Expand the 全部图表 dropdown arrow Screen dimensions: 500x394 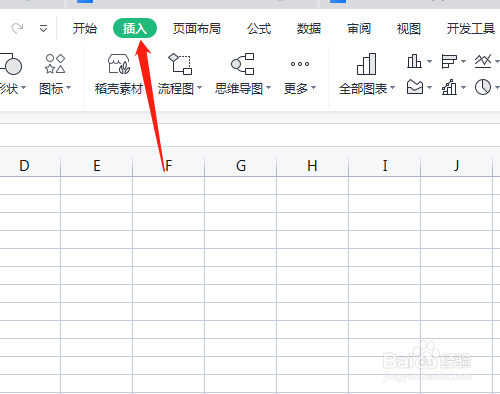(x=392, y=88)
